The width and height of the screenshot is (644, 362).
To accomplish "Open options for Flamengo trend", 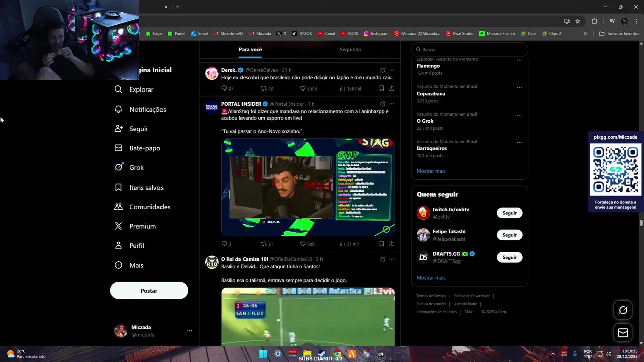I will click(x=519, y=60).
